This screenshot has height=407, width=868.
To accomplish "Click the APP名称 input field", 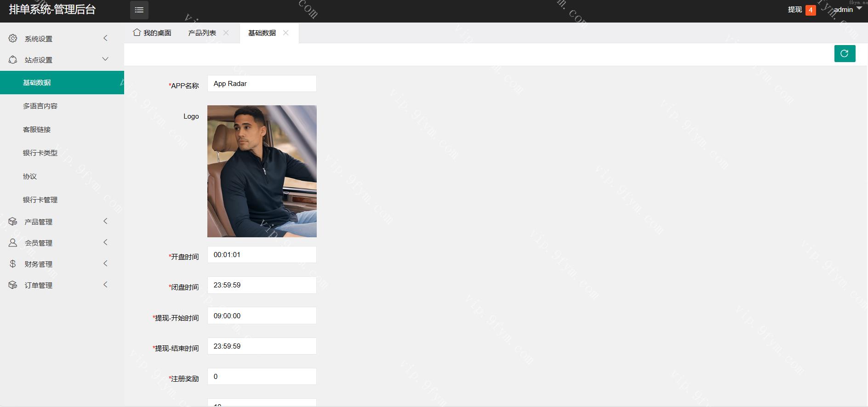I will point(262,84).
